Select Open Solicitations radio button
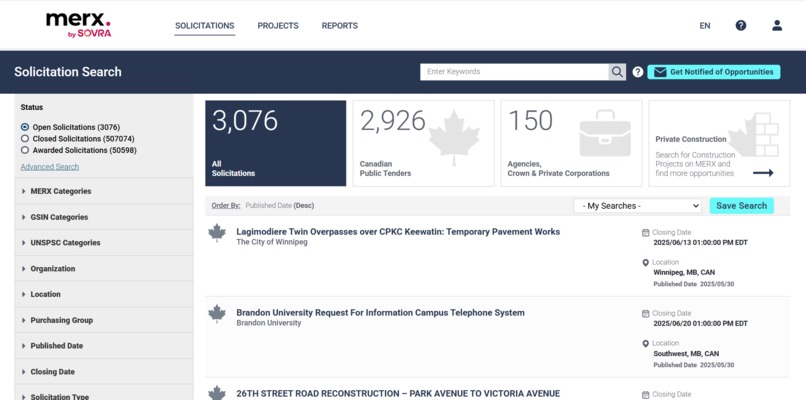 (25, 127)
